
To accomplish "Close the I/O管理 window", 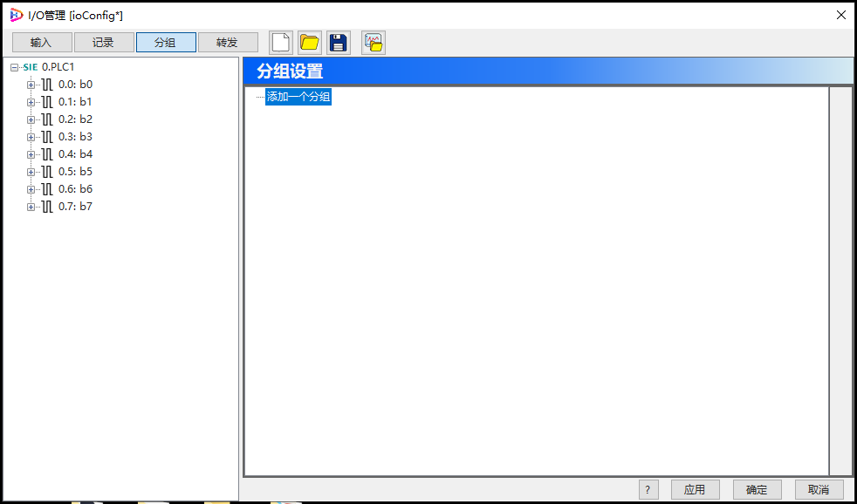I will click(841, 16).
